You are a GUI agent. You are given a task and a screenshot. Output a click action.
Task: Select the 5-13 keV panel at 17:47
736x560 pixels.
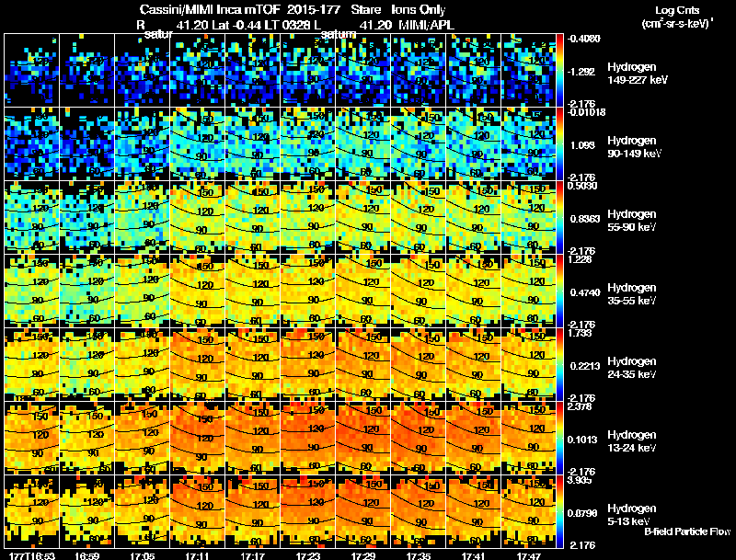(528, 511)
